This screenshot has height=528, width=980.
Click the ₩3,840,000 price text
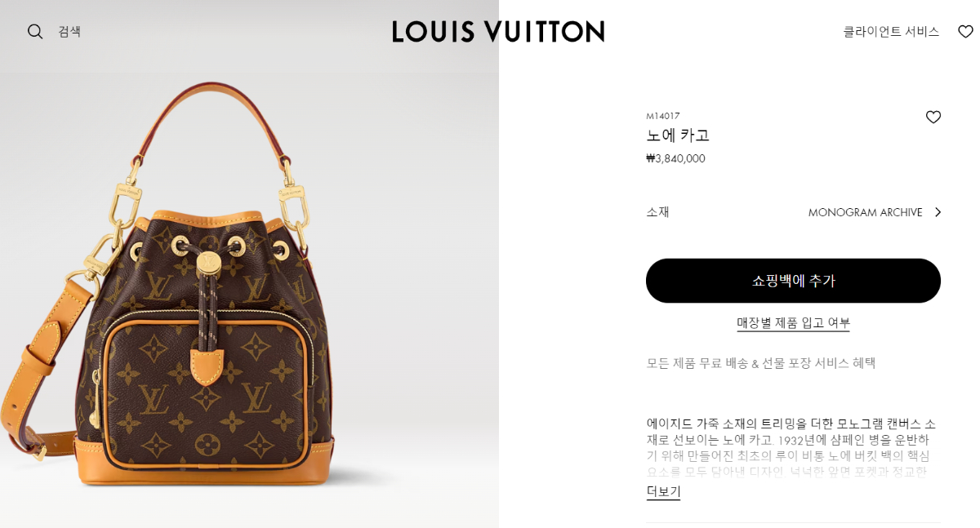pos(675,158)
